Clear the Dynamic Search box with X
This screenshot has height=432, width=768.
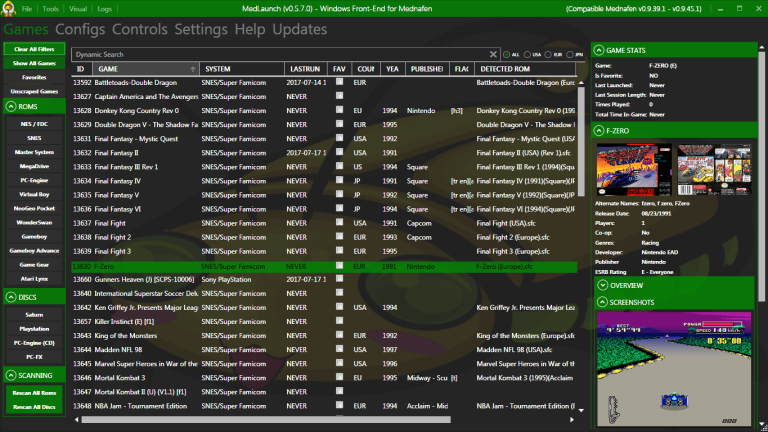coord(492,54)
